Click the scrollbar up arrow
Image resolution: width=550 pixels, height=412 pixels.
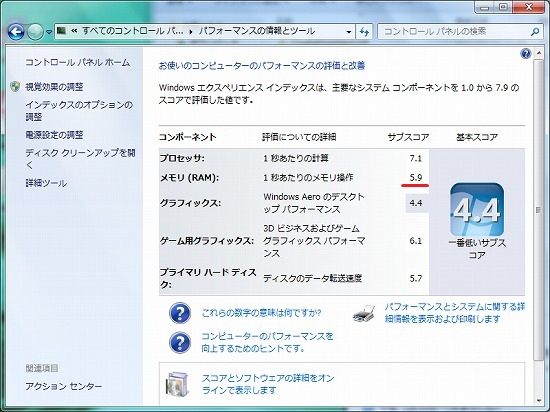tap(539, 53)
